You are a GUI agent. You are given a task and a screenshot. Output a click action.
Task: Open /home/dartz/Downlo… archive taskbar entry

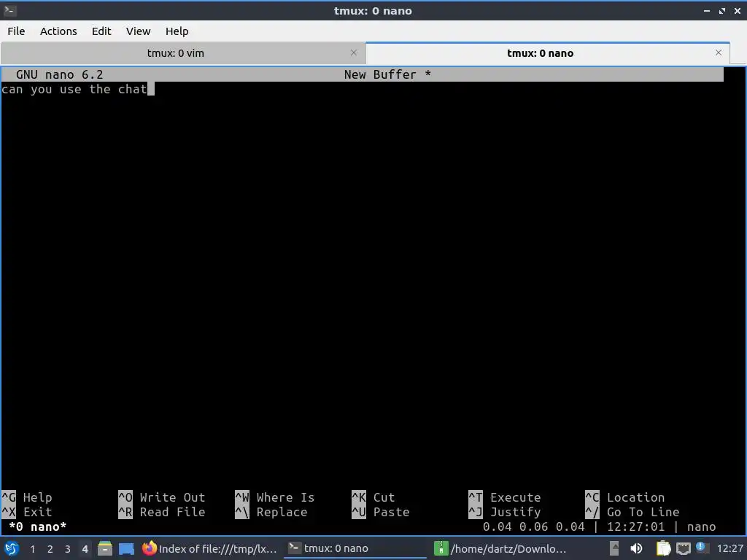(500, 548)
